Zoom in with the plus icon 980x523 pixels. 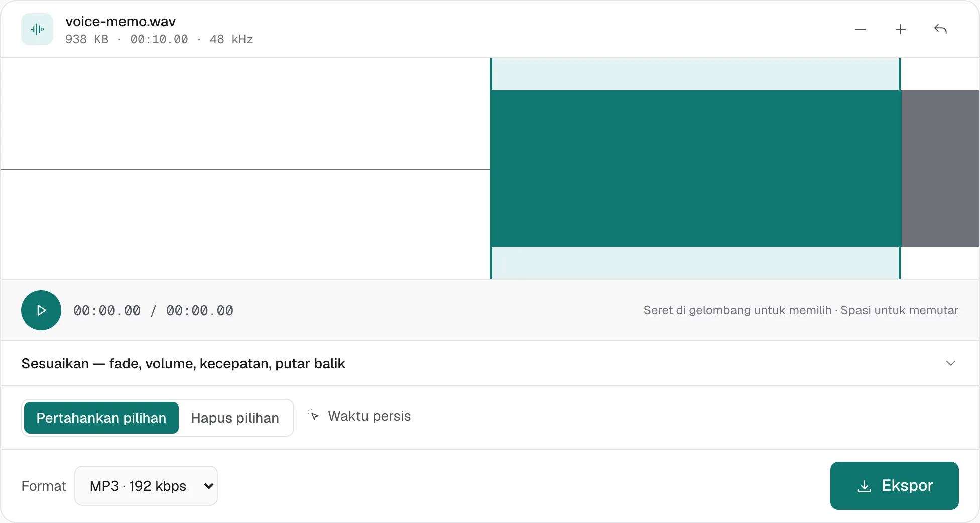[901, 29]
